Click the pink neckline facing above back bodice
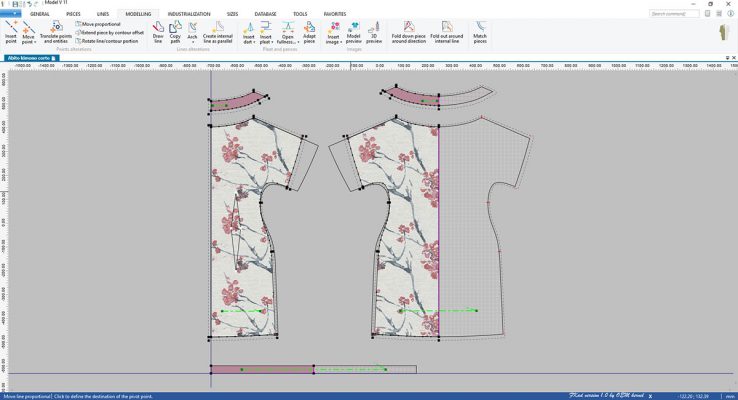The image size is (738, 400). click(x=413, y=96)
